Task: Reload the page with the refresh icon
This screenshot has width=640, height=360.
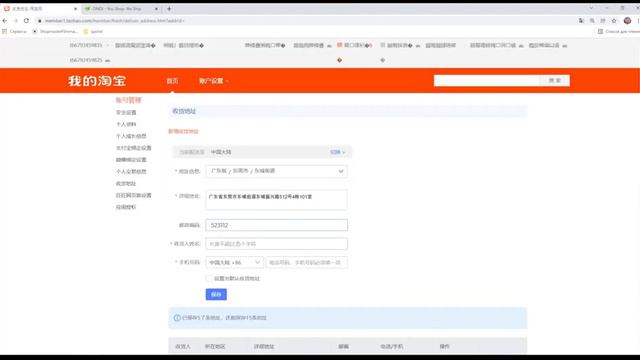Action: point(26,20)
